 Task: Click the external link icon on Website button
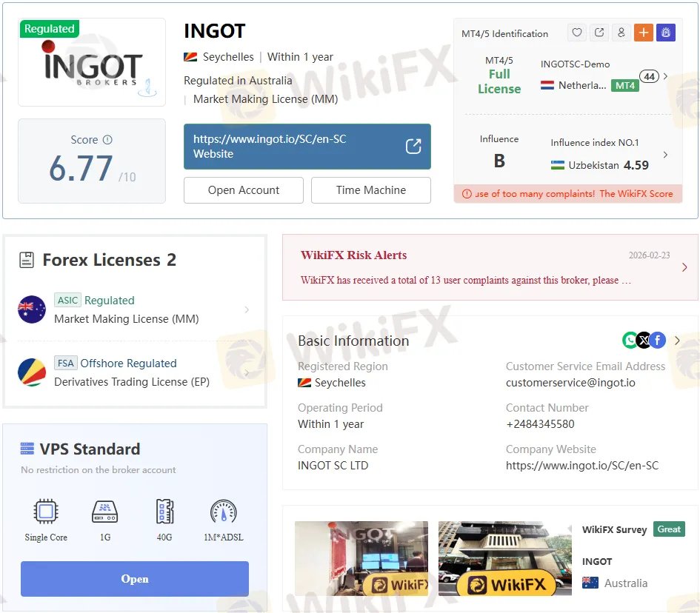coord(413,147)
